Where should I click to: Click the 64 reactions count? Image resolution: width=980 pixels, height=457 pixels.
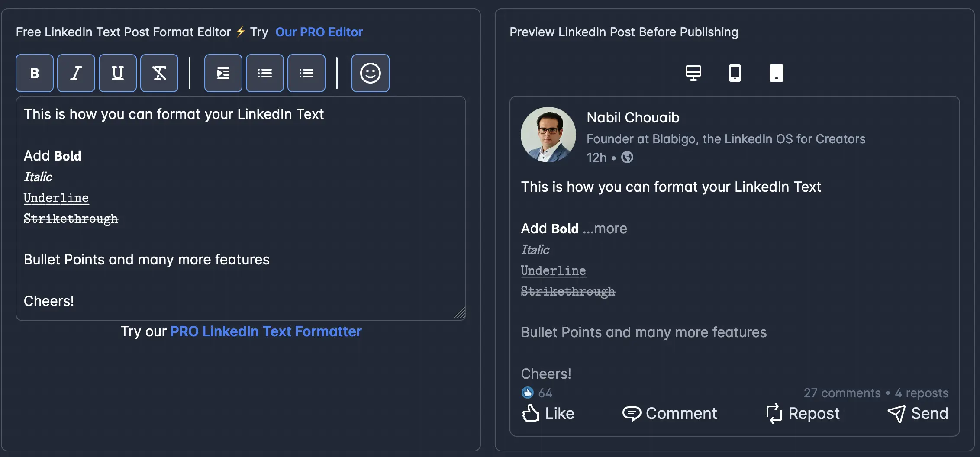[545, 393]
